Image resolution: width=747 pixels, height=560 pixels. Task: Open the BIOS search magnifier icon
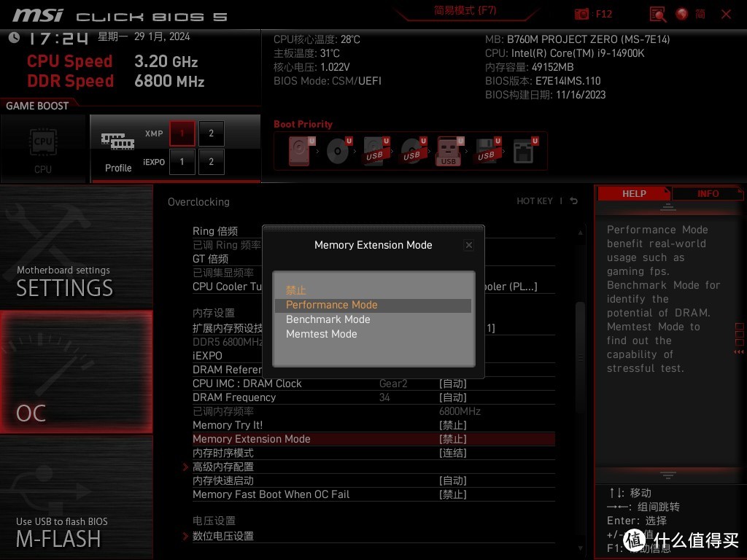pyautogui.click(x=657, y=14)
